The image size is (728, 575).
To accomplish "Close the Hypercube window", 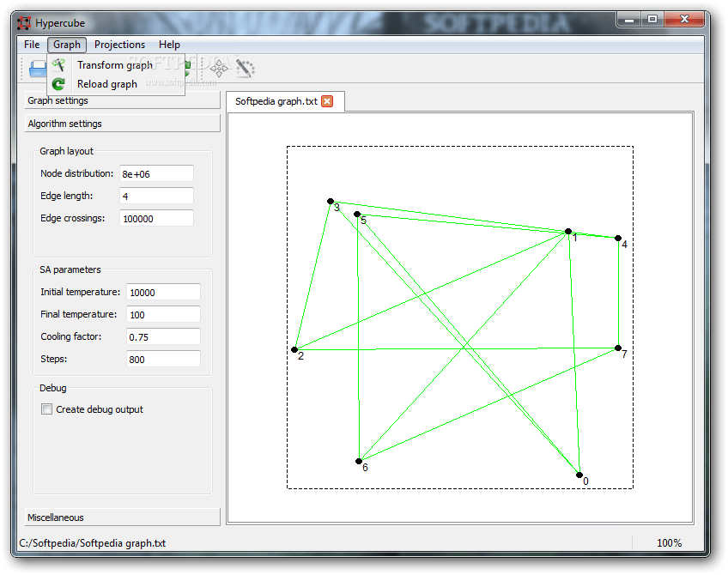I will pos(684,20).
